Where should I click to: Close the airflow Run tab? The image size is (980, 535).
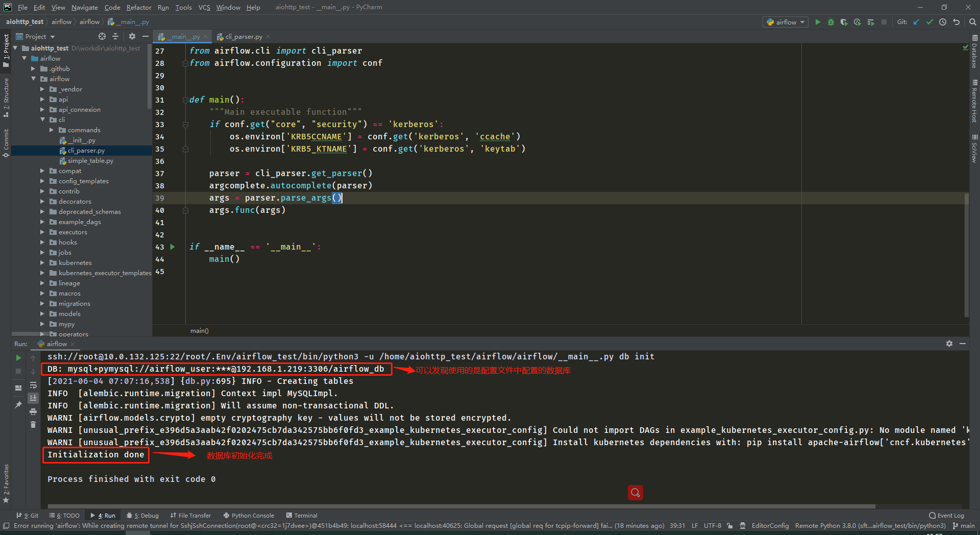point(72,344)
